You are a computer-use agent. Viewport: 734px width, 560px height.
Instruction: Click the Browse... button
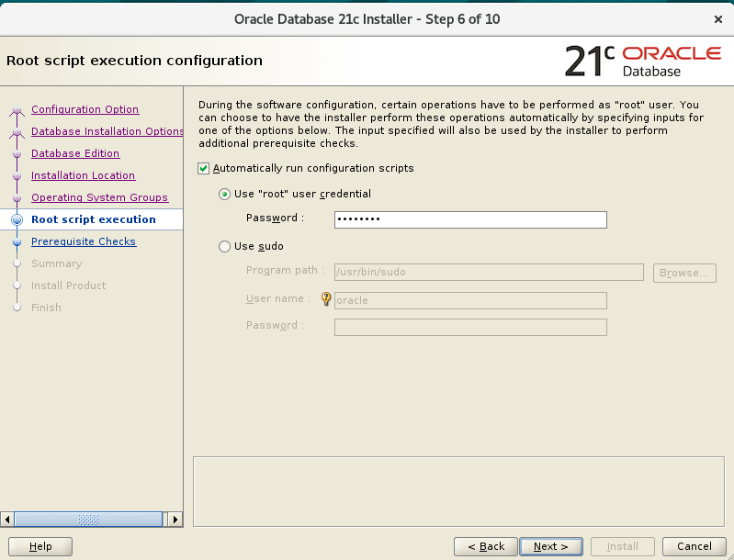pyautogui.click(x=684, y=273)
